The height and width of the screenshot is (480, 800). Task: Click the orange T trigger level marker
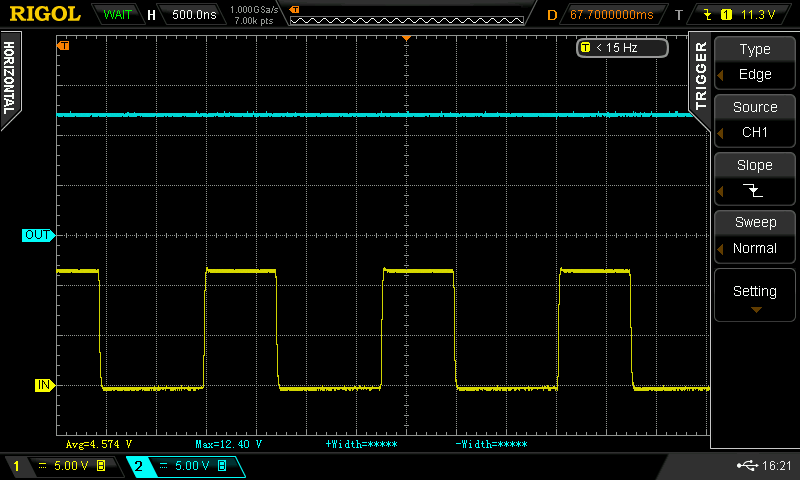coord(63,46)
